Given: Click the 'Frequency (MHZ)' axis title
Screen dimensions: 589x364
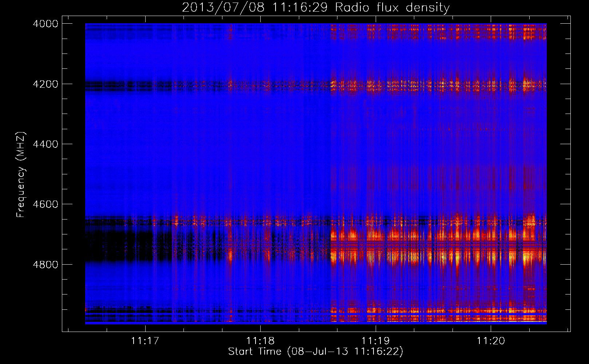Looking at the screenshot, I should click(x=21, y=175).
